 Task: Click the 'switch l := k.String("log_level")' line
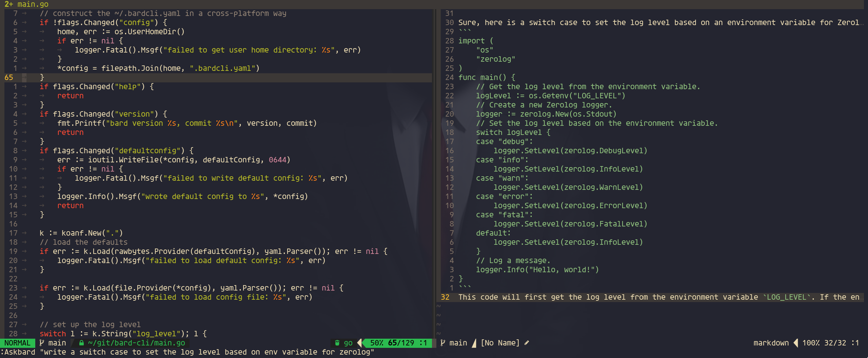(123, 334)
